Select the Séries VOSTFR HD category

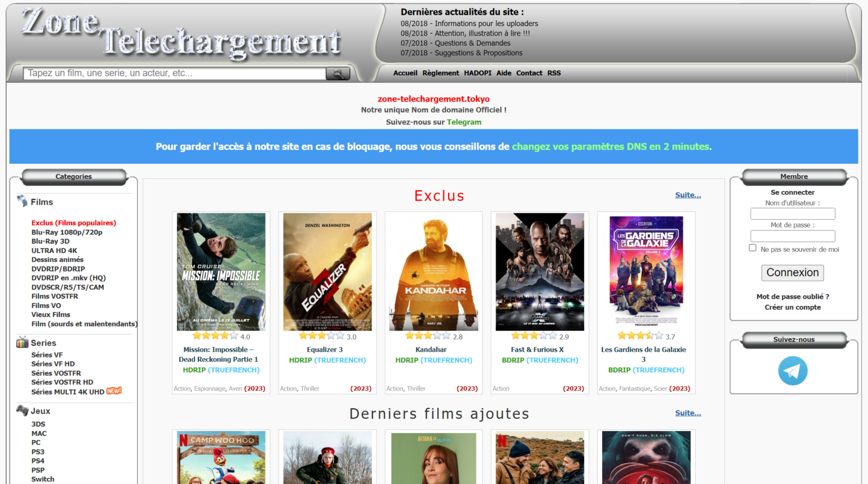(62, 382)
